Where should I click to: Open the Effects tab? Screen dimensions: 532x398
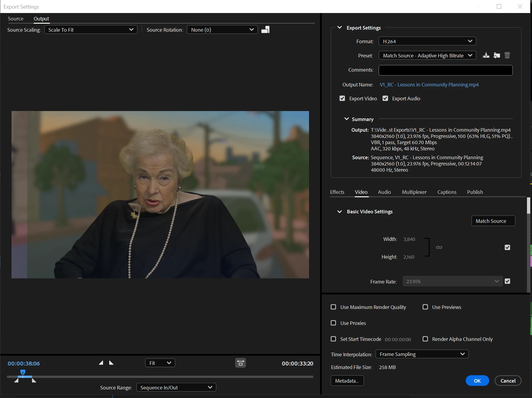[337, 192]
